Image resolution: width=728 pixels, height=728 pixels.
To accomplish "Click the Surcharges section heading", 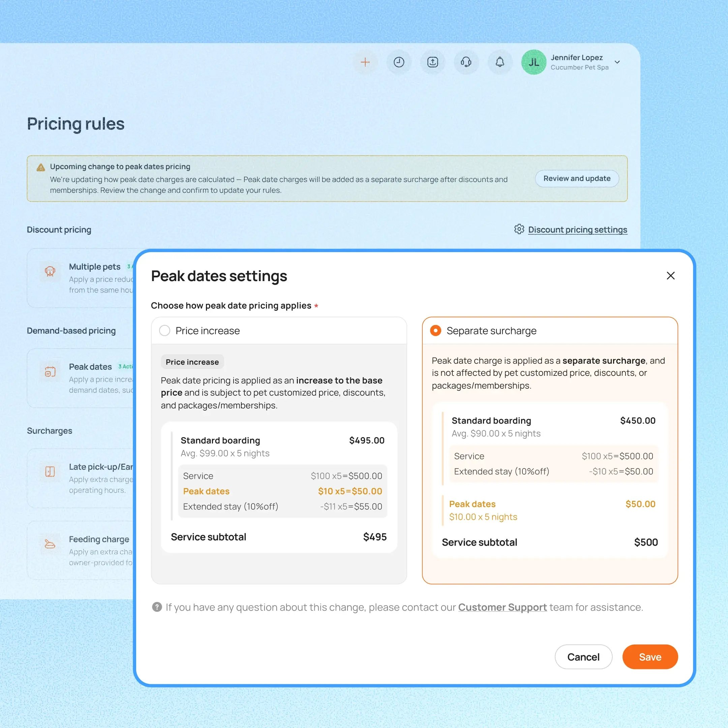I will coord(49,431).
